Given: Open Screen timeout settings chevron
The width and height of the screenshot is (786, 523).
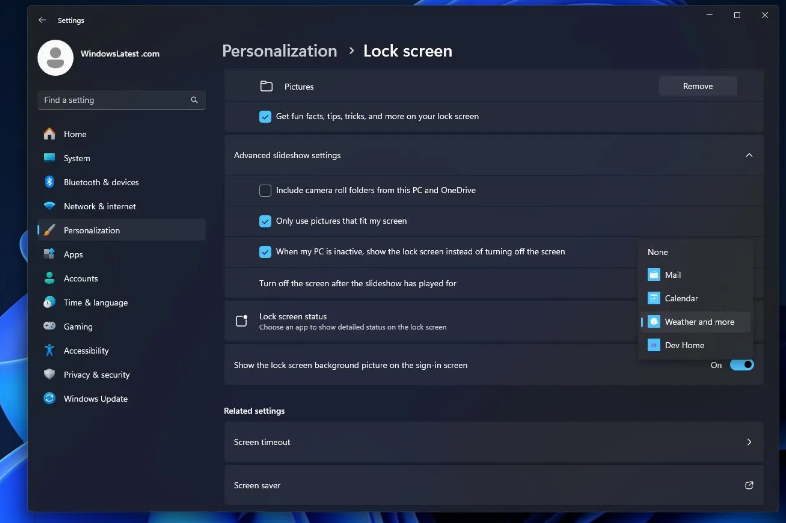Looking at the screenshot, I should 749,442.
